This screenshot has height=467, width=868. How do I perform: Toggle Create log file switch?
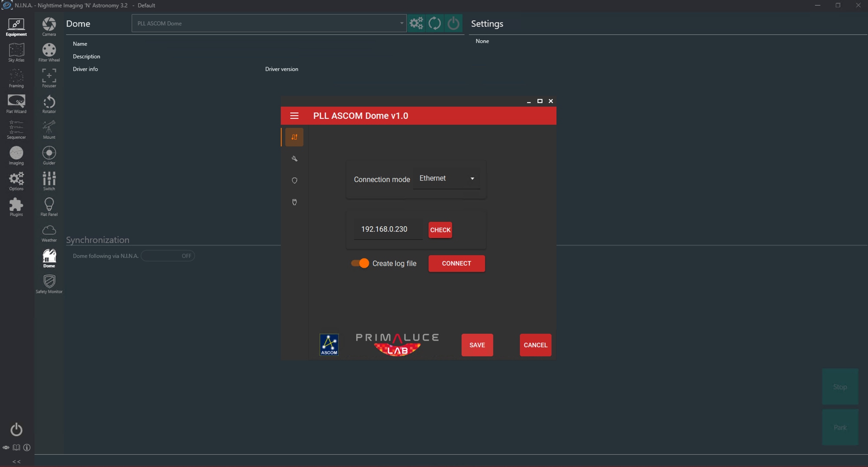[x=360, y=263]
